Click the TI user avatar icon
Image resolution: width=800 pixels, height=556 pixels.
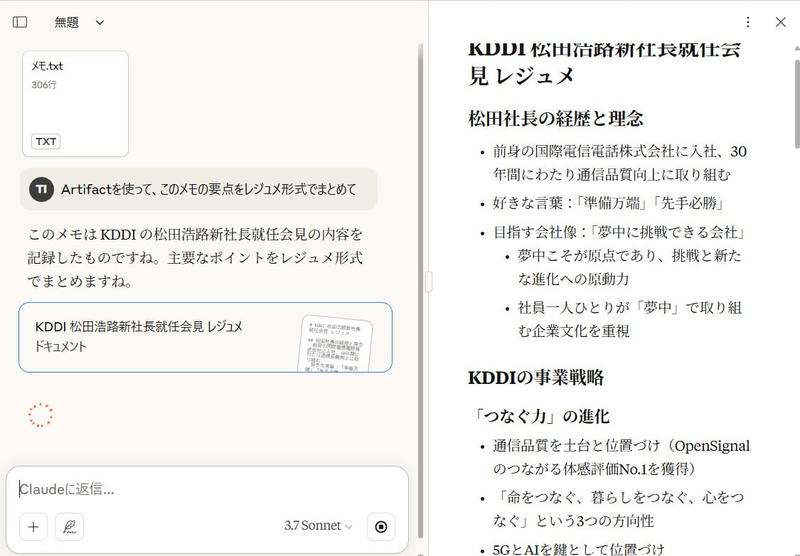coord(41,189)
